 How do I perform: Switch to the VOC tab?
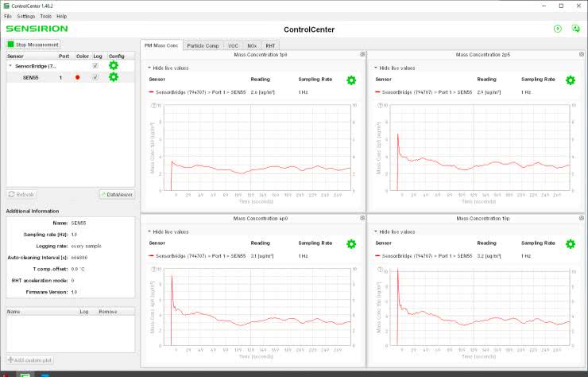(233, 45)
